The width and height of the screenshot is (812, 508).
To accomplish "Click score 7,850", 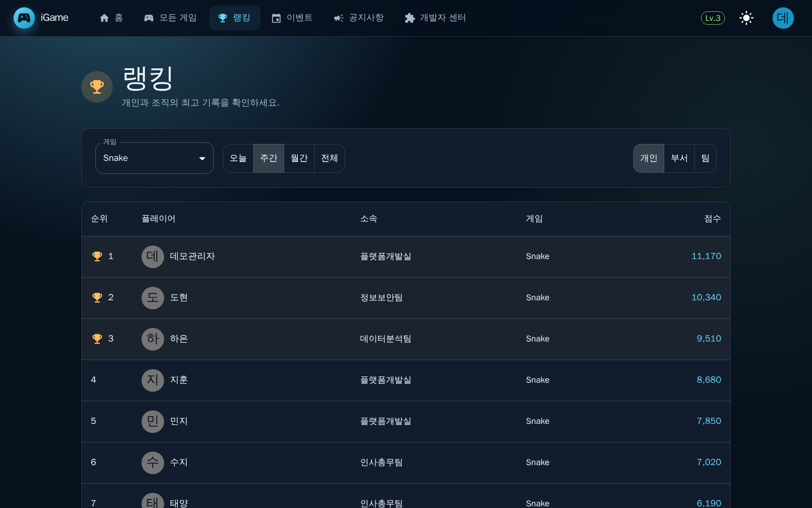I will click(709, 421).
